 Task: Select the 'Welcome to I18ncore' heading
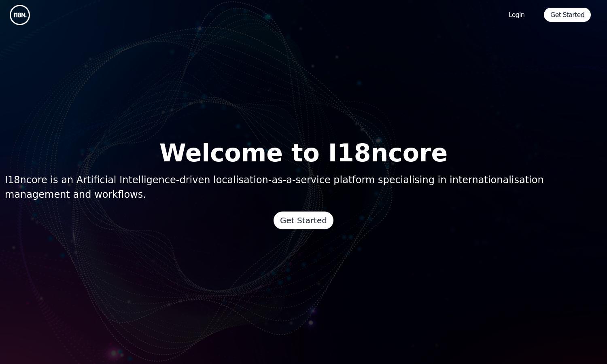(x=303, y=153)
